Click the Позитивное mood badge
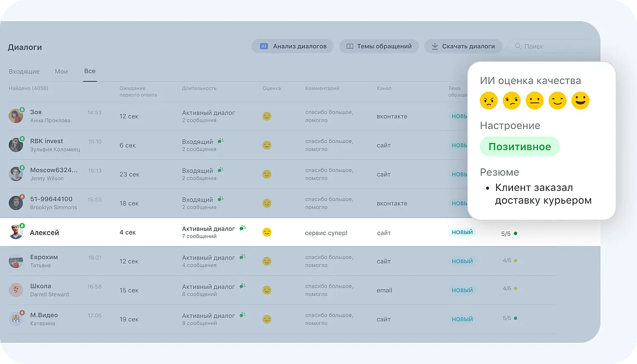Image resolution: width=637 pixels, height=364 pixels. click(519, 147)
